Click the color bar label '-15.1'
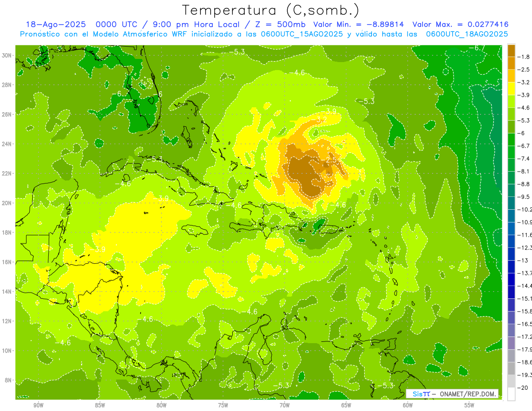Viewport: 532px width, 411px height. click(524, 298)
